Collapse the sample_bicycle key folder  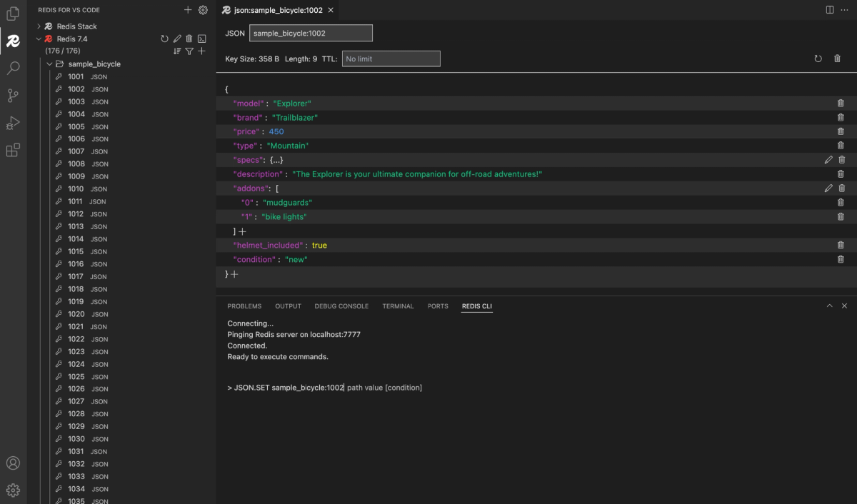click(49, 64)
